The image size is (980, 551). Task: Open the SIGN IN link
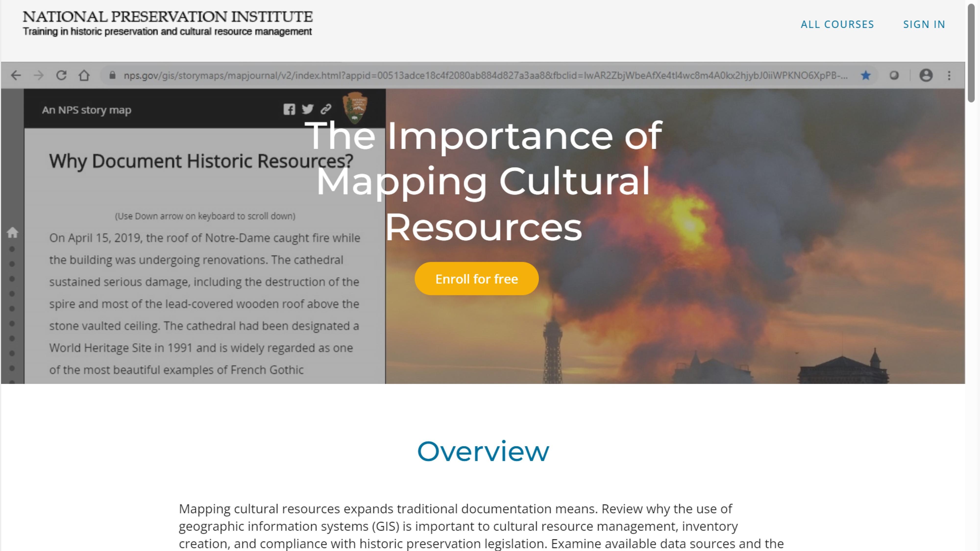(924, 24)
